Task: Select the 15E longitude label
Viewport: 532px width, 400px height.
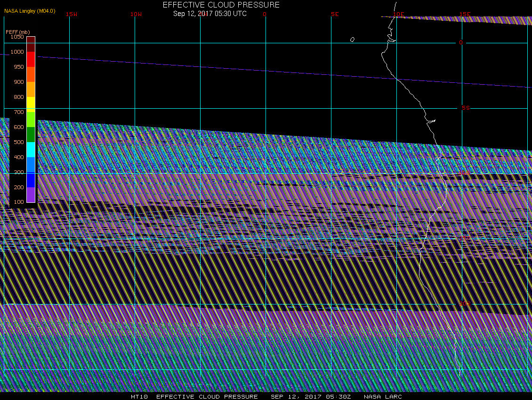Action: pyautogui.click(x=465, y=14)
